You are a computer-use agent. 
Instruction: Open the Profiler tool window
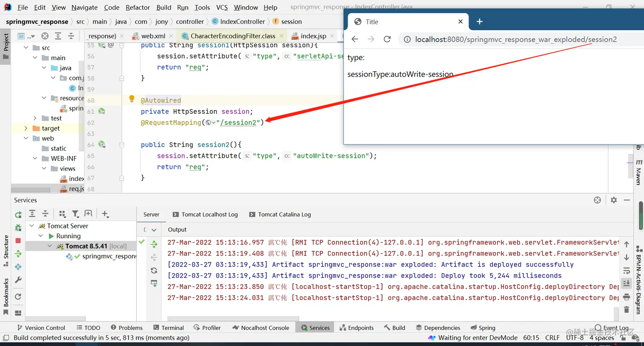click(x=207, y=328)
